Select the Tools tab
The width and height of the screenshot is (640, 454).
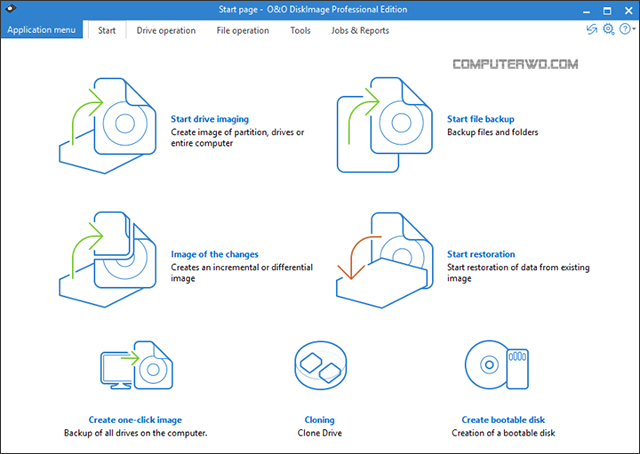pos(300,30)
